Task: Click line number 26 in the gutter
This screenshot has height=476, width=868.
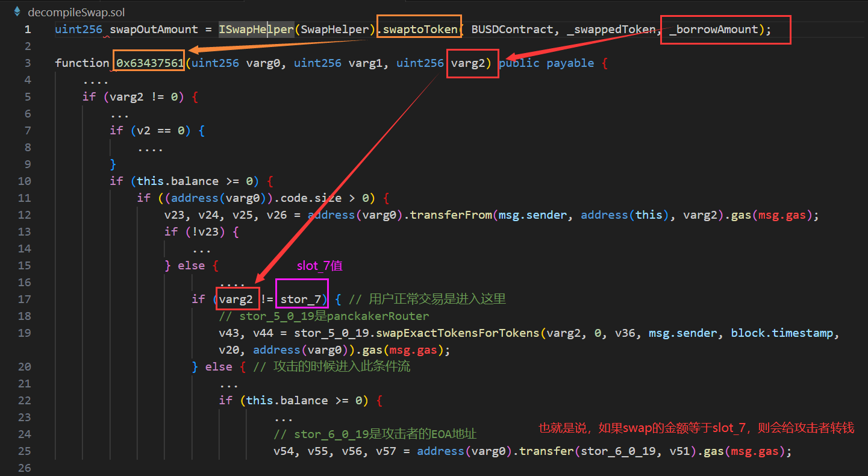Action: 24,468
